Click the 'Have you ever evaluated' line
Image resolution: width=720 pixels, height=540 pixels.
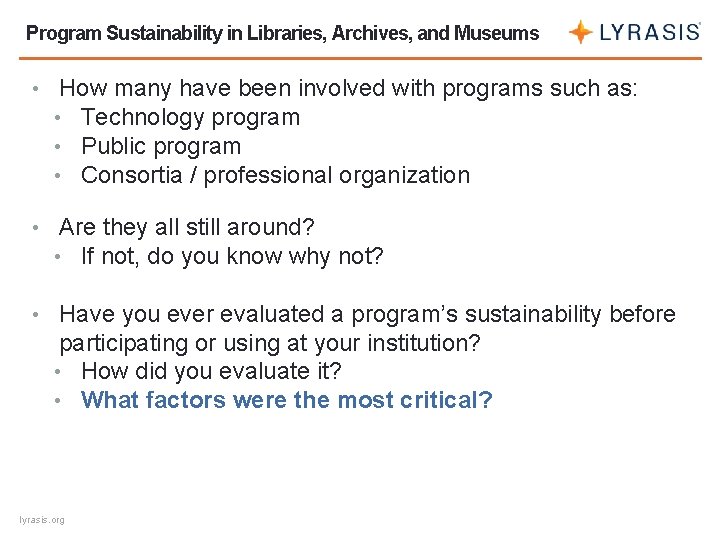click(367, 314)
